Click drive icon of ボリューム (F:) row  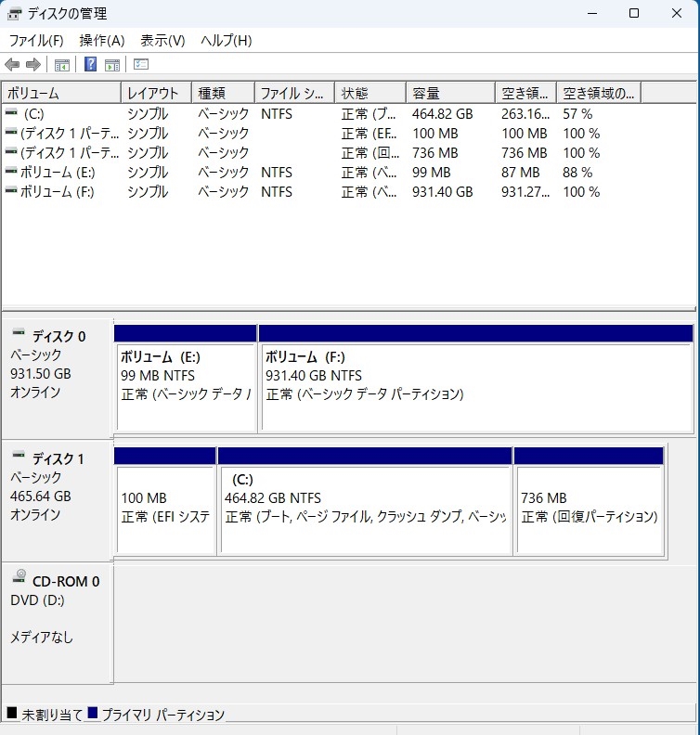click(11, 191)
